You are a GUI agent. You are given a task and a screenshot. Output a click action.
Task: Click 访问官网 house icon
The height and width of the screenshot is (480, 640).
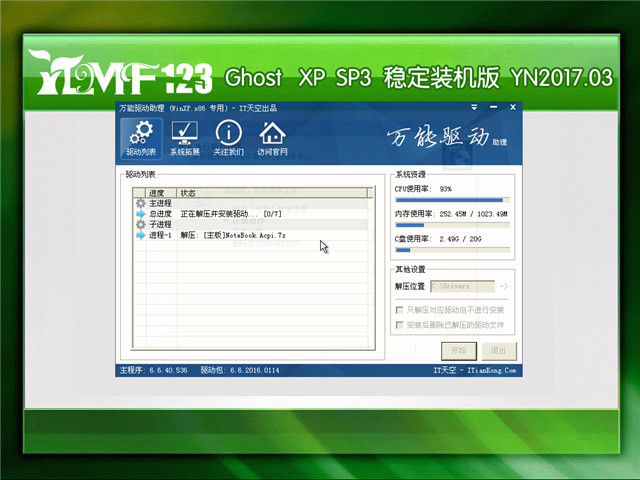272,139
